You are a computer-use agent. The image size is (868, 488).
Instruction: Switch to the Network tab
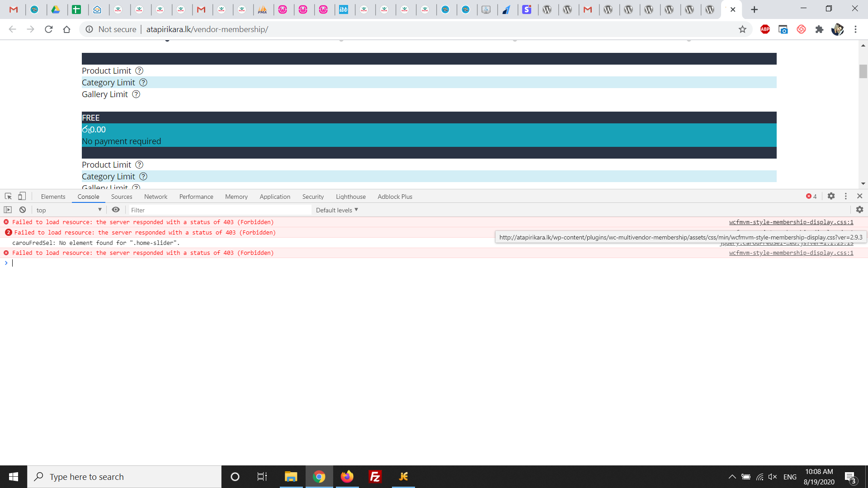coord(156,197)
